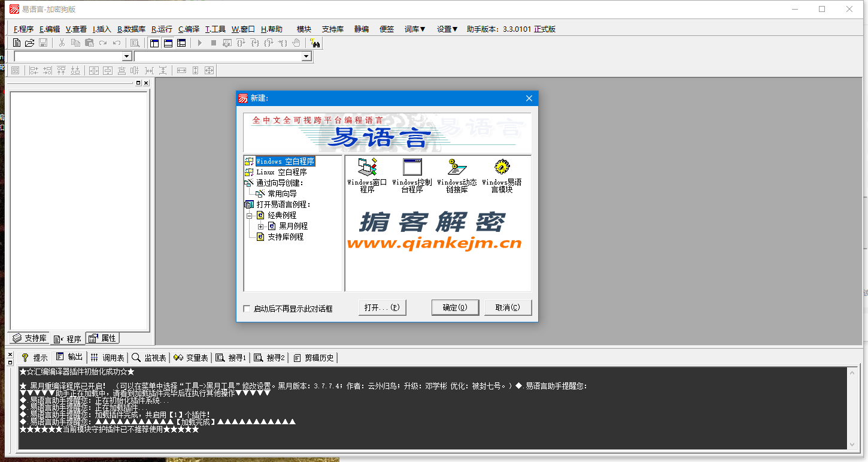This screenshot has height=462, width=868.
Task: Click the Stop square toolbar icon
Action: pyautogui.click(x=214, y=43)
